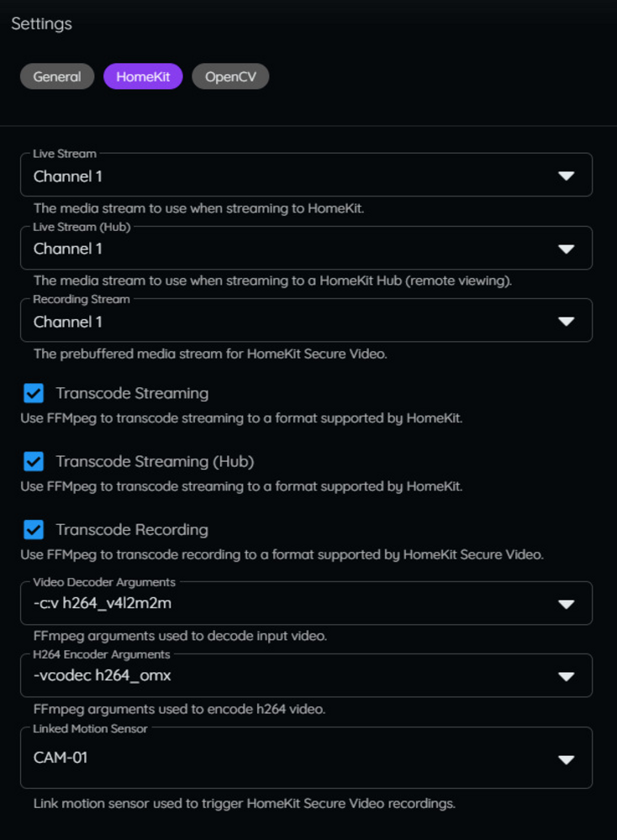Click Linked Motion Sensor dropdown arrow
617x840 pixels.
click(x=566, y=759)
